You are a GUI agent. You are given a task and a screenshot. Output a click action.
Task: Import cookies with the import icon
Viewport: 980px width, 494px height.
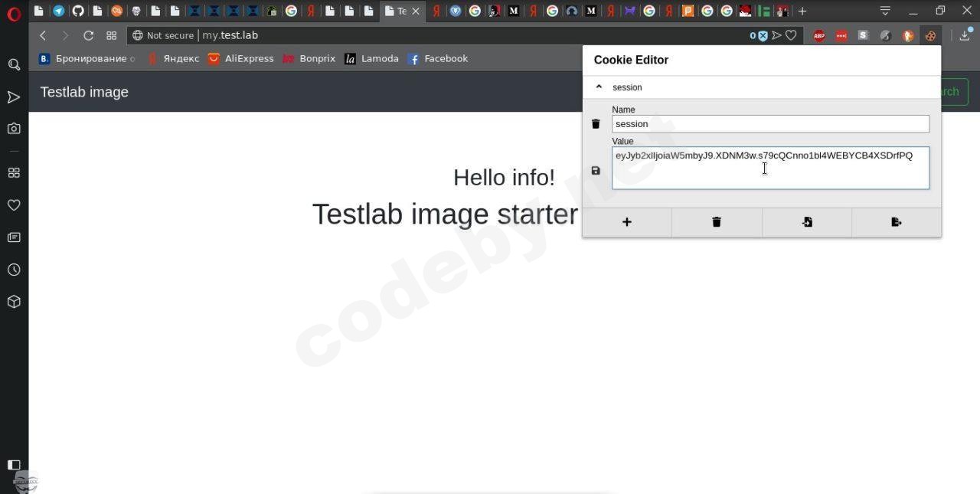click(806, 221)
